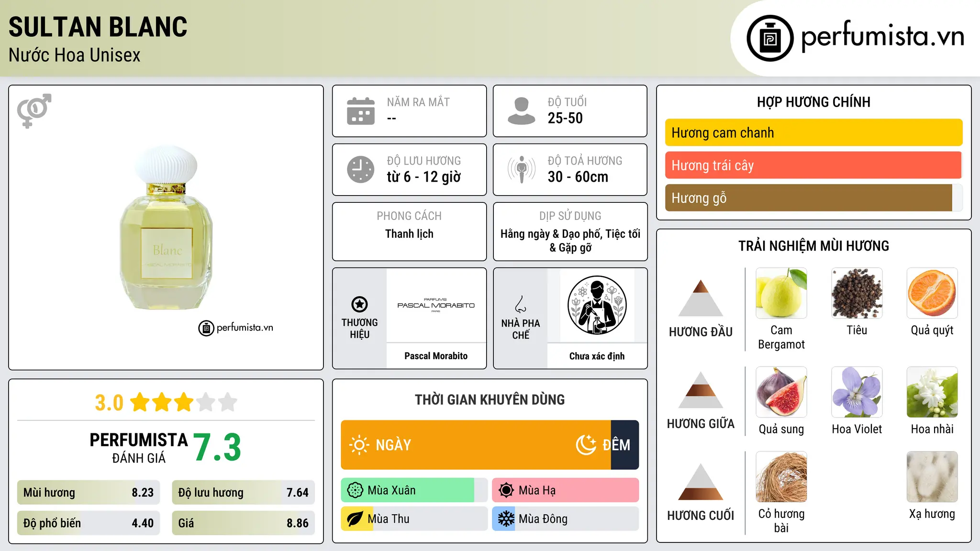Select the Cam Bergamot note image
Screen dimensions: 980x551
(781, 293)
